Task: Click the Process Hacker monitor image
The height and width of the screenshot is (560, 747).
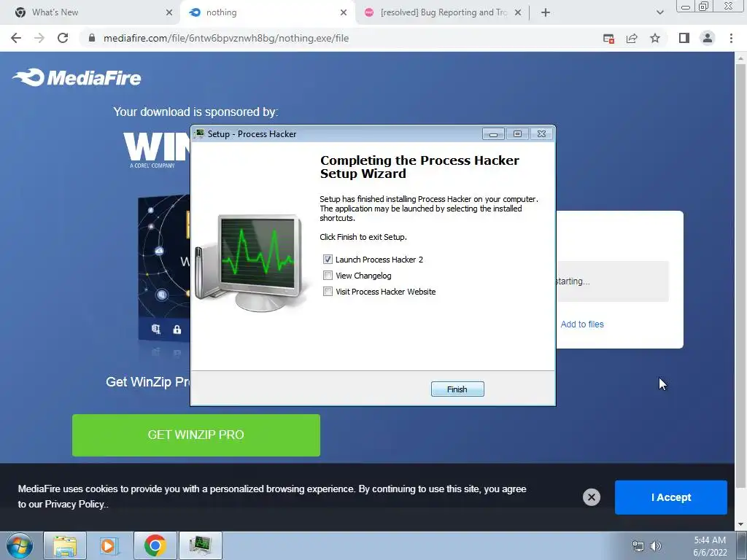Action: (x=252, y=262)
